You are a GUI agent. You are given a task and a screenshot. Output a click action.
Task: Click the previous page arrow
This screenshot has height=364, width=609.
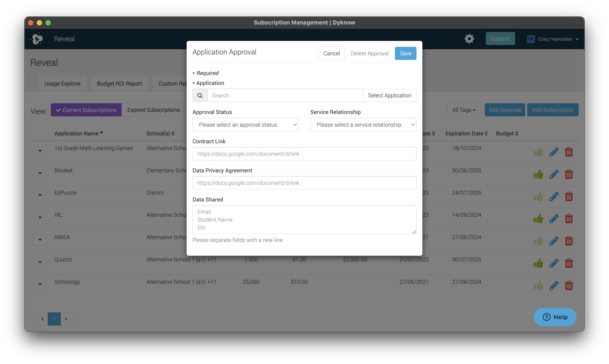pyautogui.click(x=42, y=319)
